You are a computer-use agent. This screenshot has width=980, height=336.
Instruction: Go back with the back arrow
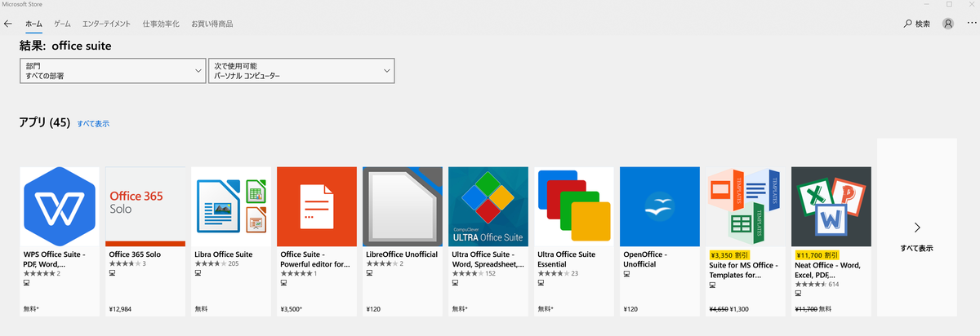click(x=8, y=24)
